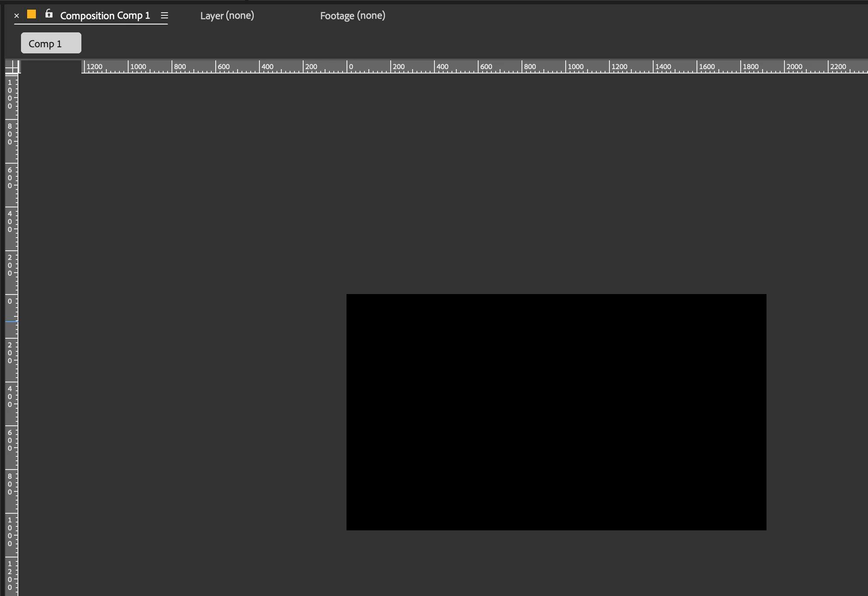Click the ruler origin crosshair icon

[13, 67]
